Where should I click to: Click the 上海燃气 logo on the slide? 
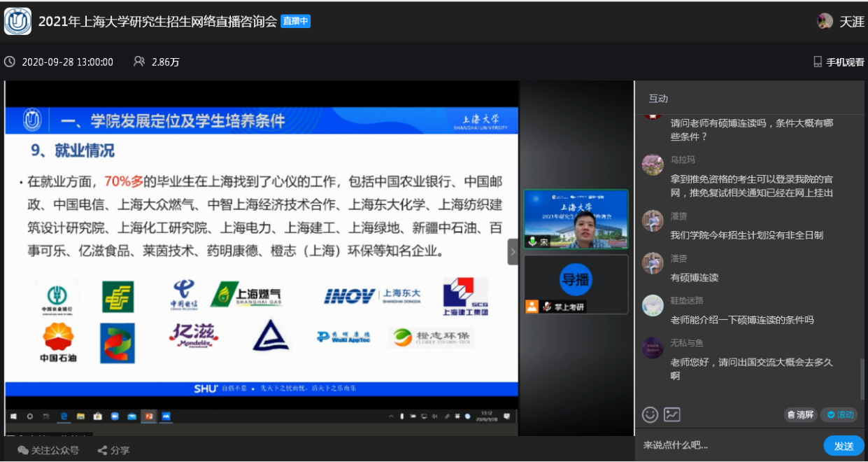pyautogui.click(x=247, y=295)
